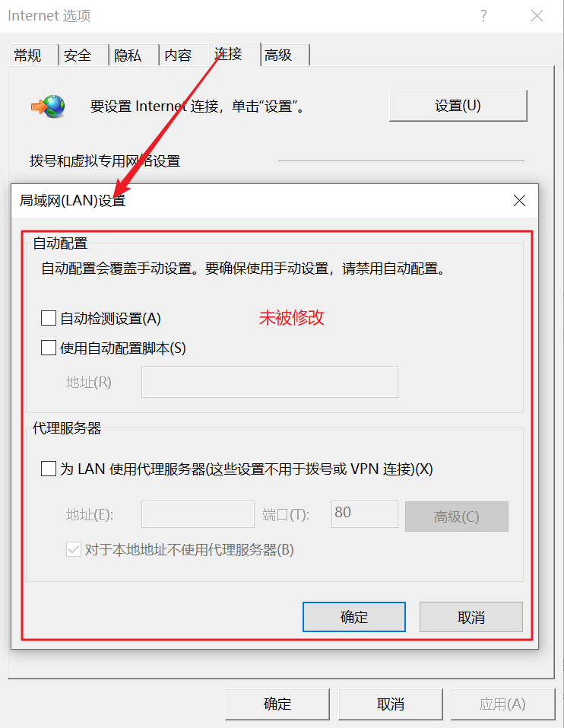Enable 自动检测设置(A) checkbox

coord(49,319)
